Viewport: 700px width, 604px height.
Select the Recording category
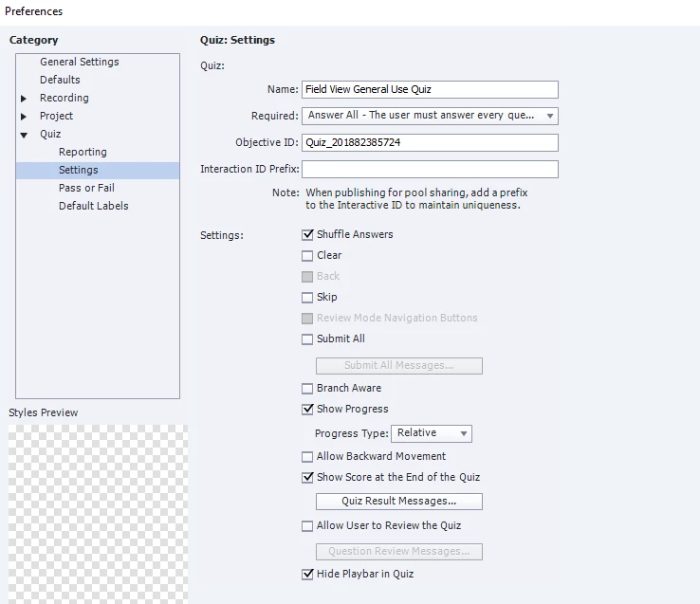click(64, 98)
